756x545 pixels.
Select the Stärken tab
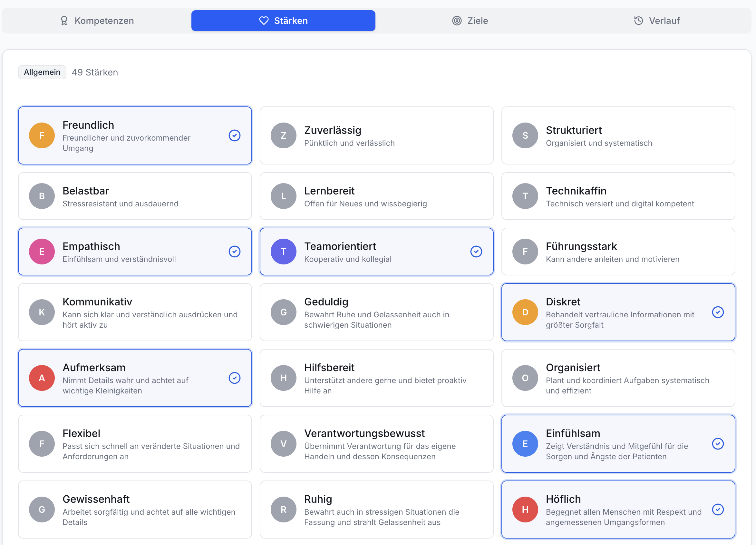[x=283, y=21]
